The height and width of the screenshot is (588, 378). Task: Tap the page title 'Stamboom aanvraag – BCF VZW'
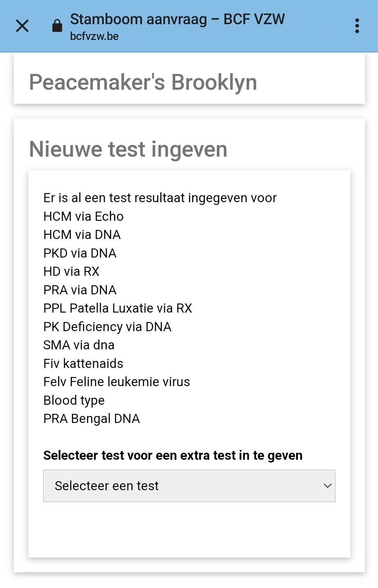(177, 19)
